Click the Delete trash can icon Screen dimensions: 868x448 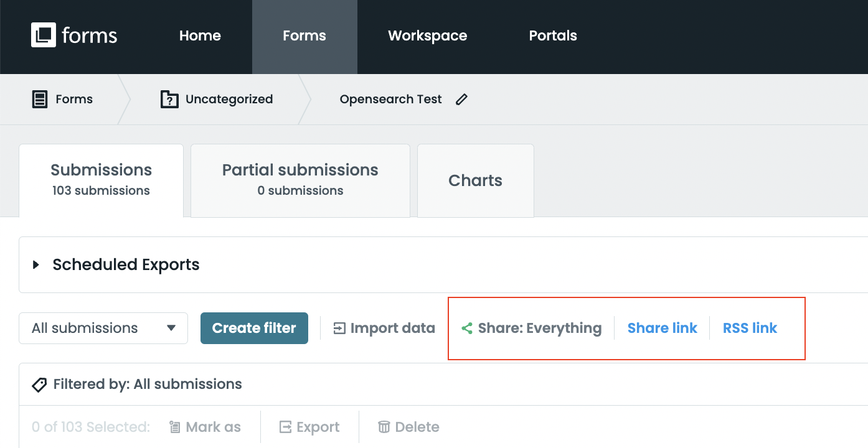pyautogui.click(x=384, y=427)
